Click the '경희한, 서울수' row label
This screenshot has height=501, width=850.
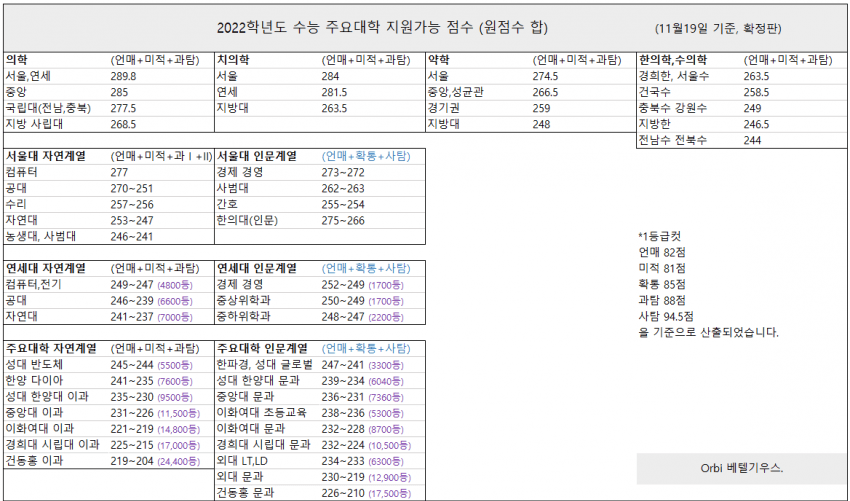pos(674,76)
